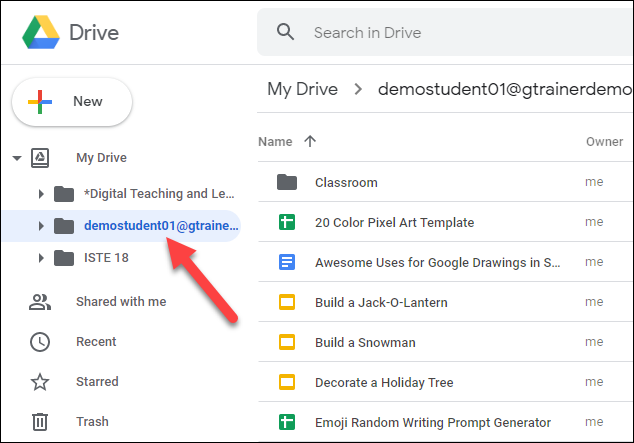Open the ISTE 18 folder
Image resolution: width=634 pixels, height=443 pixels.
[x=106, y=258]
